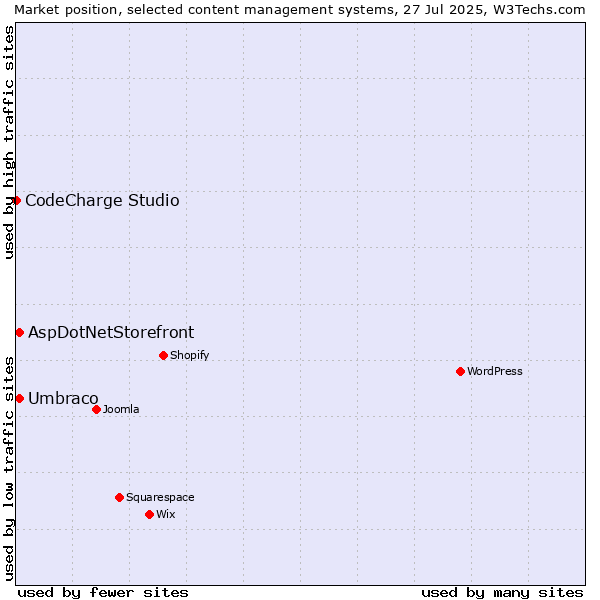Click the 'used by high traffic sites' axis label
The image size is (600, 600).
(x=9, y=142)
